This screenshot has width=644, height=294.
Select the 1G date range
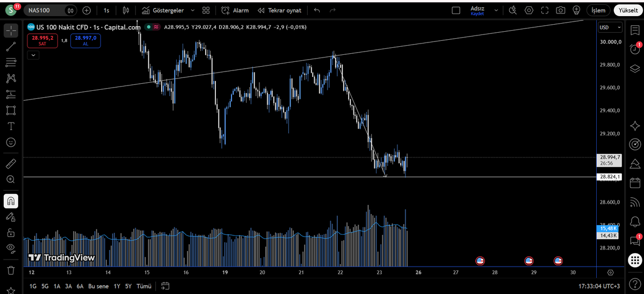[33, 286]
